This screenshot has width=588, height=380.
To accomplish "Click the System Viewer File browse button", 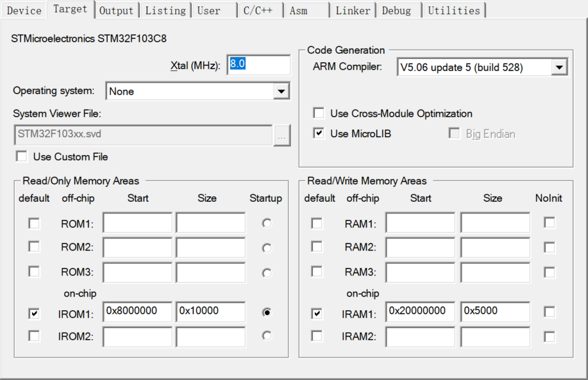I will 281,135.
